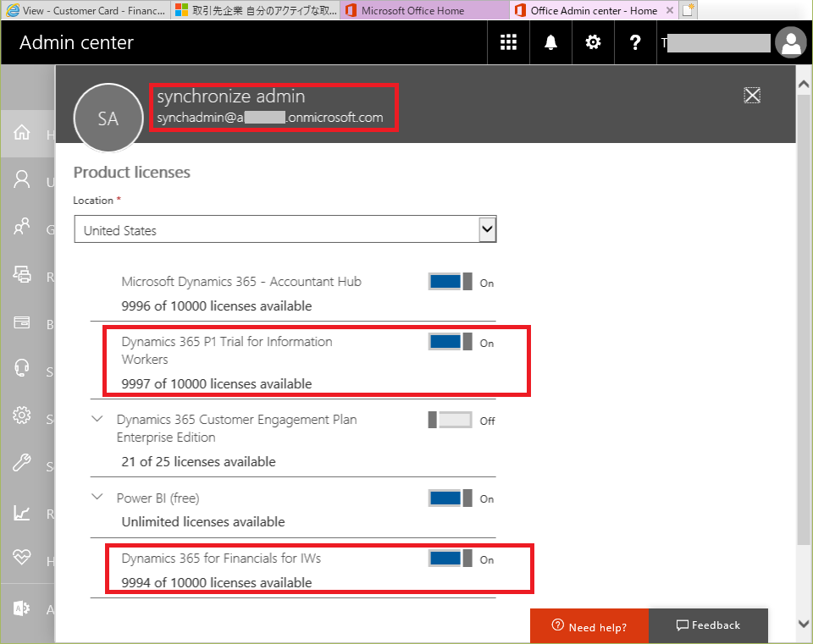The height and width of the screenshot is (644, 813).
Task: Switch to Microsoft Office Home tab
Action: pyautogui.click(x=424, y=10)
